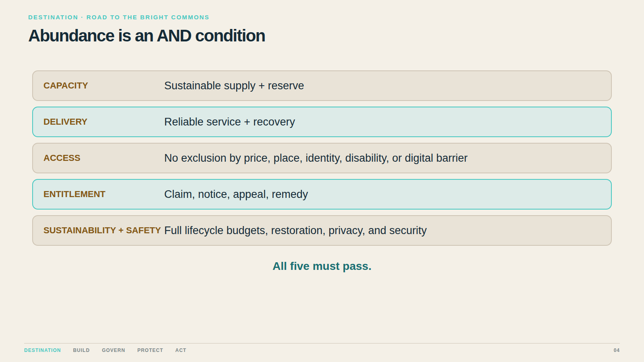644x362 pixels.
Task: Switch to the GOVERN footer tab
Action: point(114,350)
